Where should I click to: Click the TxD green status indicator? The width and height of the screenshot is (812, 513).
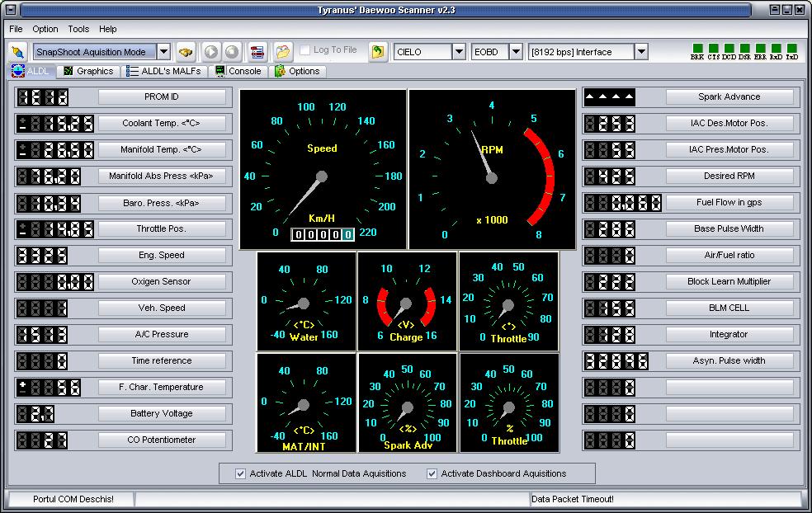tap(792, 49)
